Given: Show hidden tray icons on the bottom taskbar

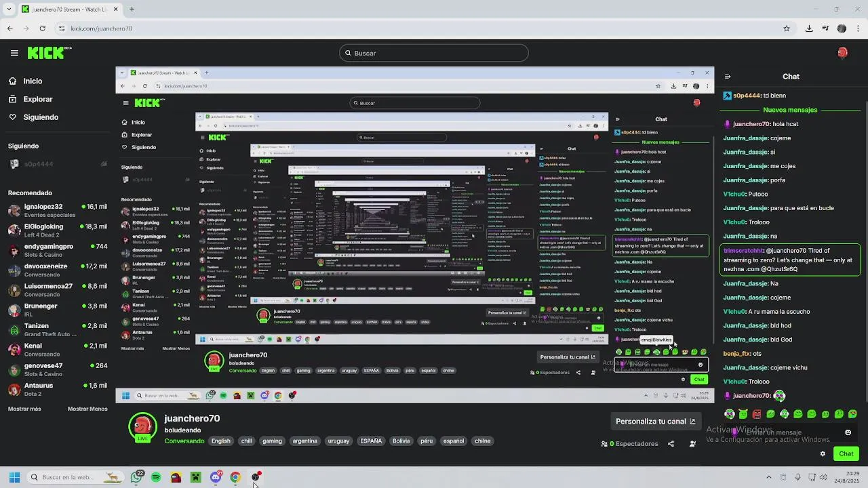Looking at the screenshot, I should pos(768,477).
